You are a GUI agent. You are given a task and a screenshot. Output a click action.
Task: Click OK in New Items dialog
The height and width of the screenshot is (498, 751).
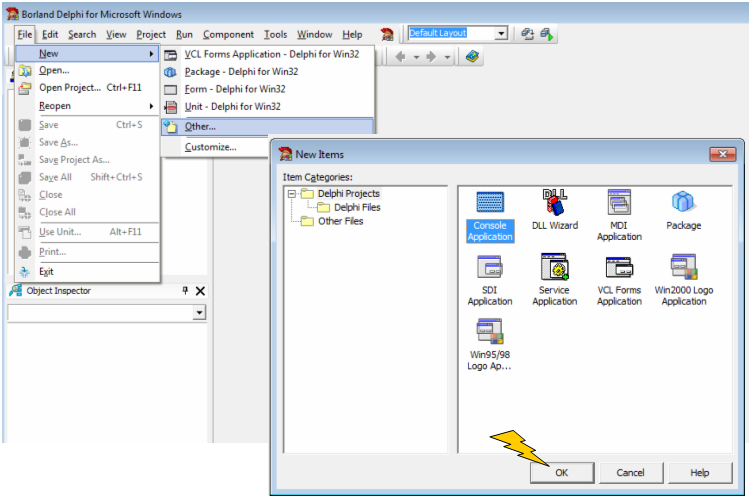click(561, 473)
